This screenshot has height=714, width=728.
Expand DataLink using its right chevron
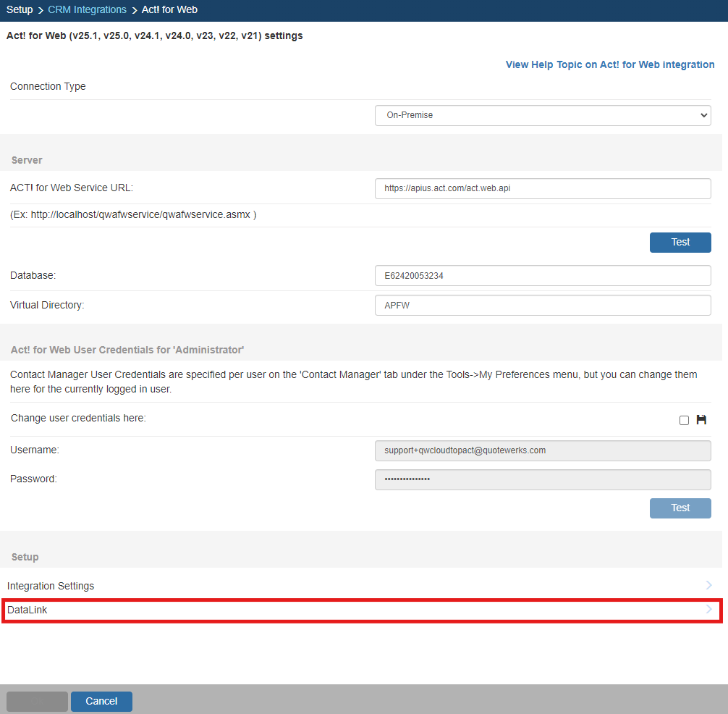coord(708,610)
